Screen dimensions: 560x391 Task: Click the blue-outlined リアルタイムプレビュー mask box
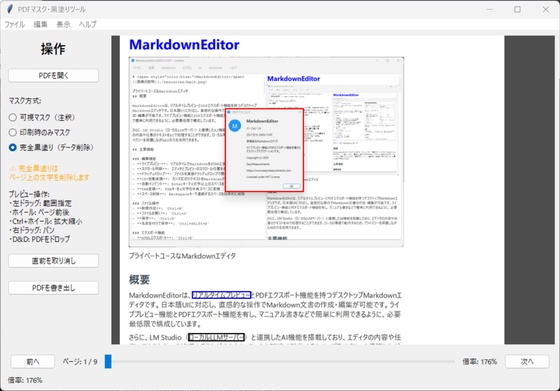(x=221, y=295)
